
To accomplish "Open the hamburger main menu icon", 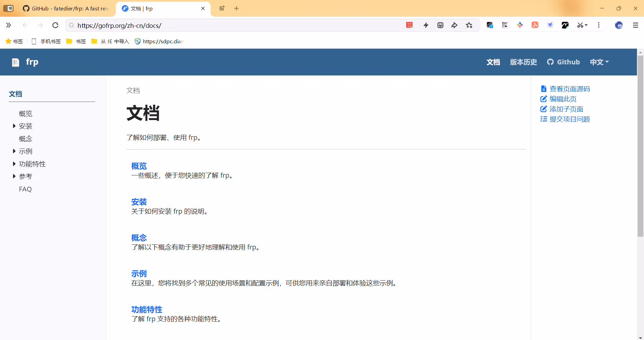I will click(635, 25).
